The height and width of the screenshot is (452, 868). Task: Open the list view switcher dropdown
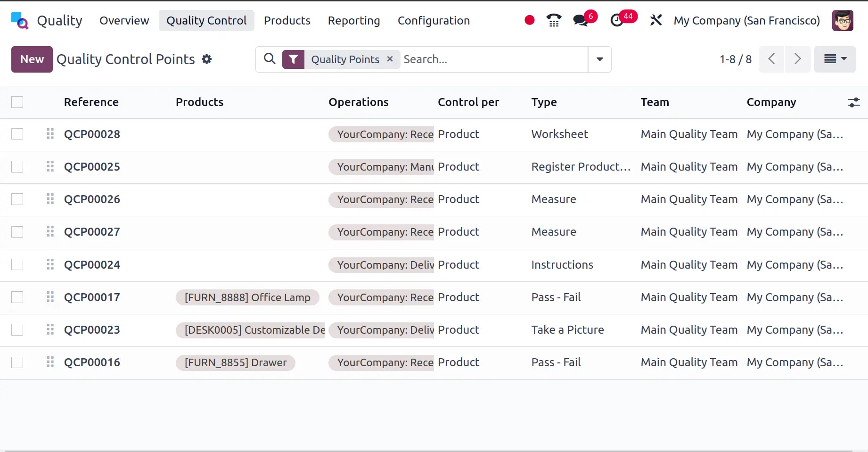point(835,59)
